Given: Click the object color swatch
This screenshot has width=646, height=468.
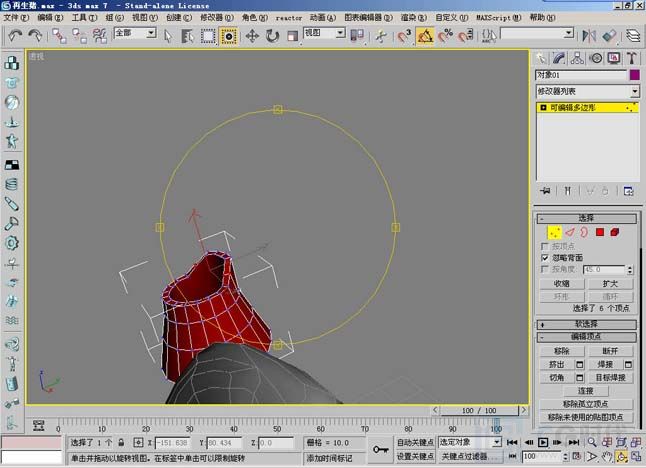Looking at the screenshot, I should coord(634,75).
